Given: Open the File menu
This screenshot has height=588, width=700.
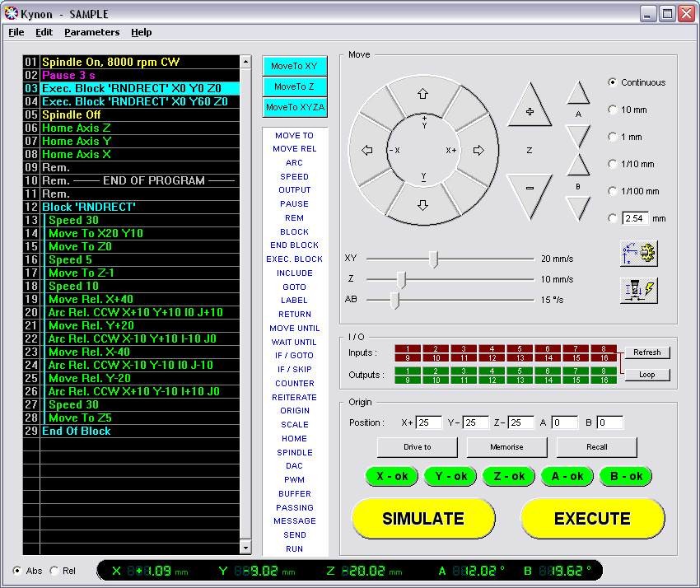Looking at the screenshot, I should [x=16, y=32].
